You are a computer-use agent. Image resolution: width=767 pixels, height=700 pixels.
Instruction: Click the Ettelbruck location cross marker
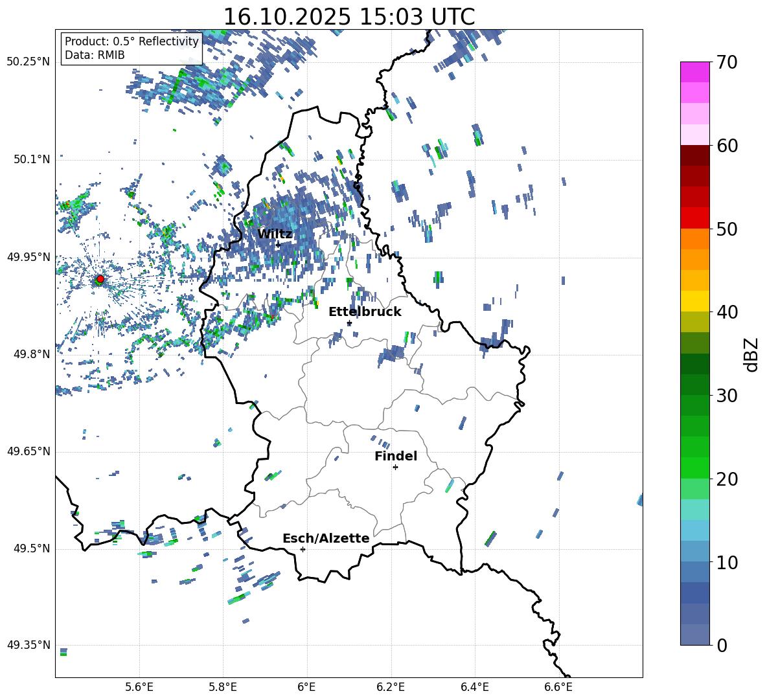click(x=349, y=323)
